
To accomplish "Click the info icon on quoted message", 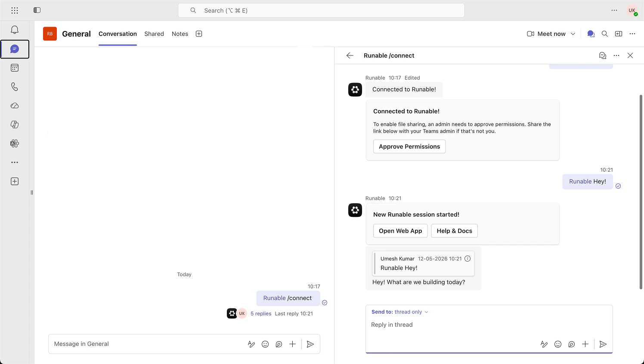I will tap(468, 259).
